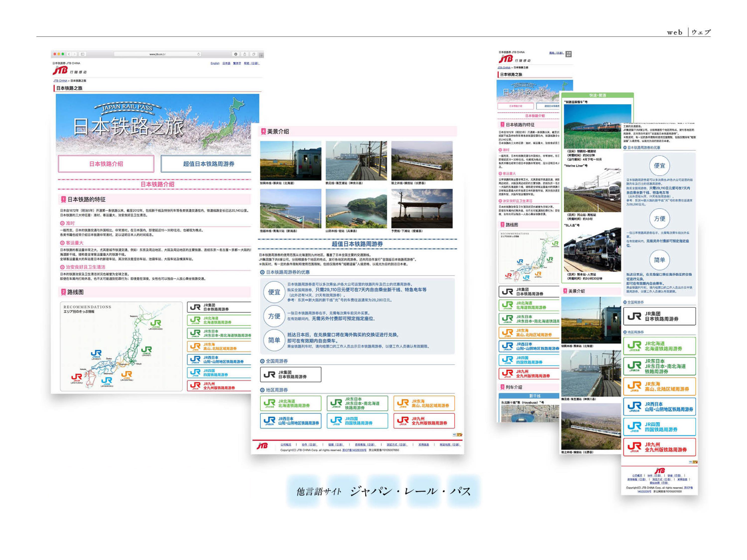Select the pink 日本铁路介绍 tab in Safari window

click(106, 164)
